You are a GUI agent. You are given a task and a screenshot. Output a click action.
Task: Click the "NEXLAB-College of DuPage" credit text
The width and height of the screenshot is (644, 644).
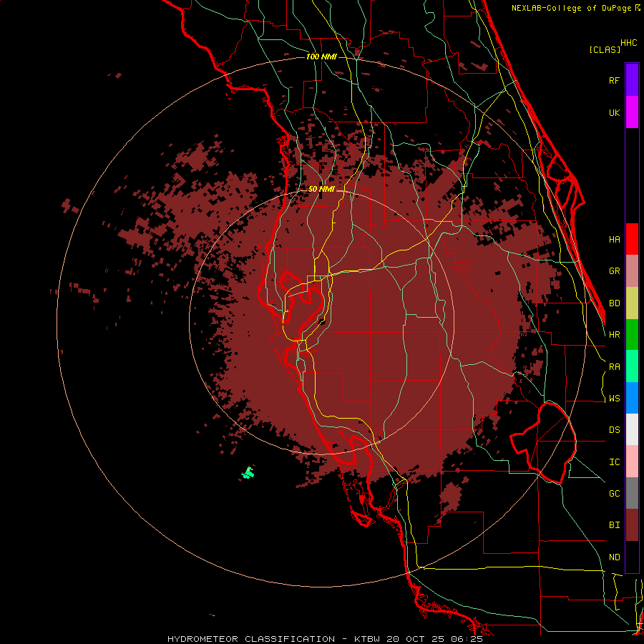(x=571, y=8)
